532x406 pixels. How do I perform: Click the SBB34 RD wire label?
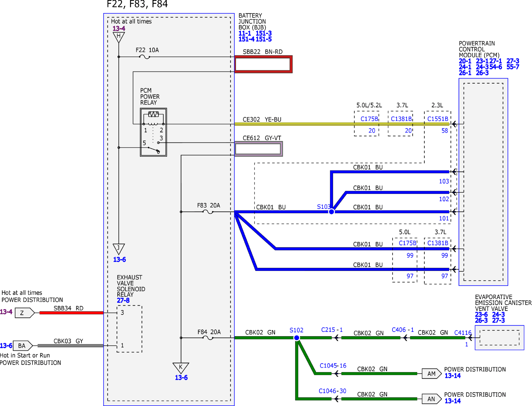coord(68,308)
